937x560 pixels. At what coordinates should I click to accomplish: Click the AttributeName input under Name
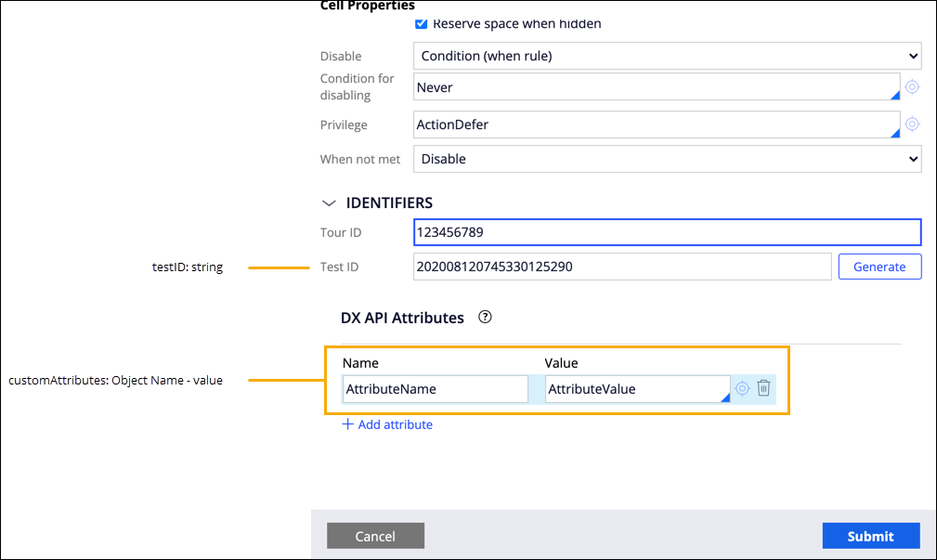click(x=435, y=389)
